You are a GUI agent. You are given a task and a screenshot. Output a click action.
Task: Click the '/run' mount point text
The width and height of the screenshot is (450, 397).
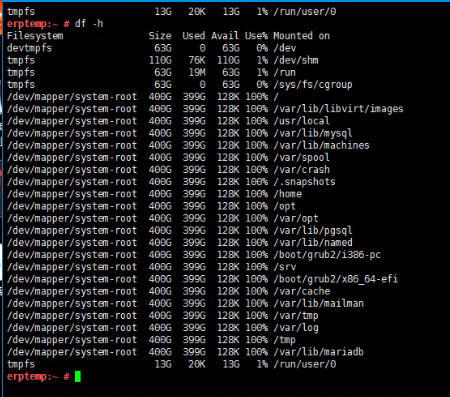tap(284, 72)
